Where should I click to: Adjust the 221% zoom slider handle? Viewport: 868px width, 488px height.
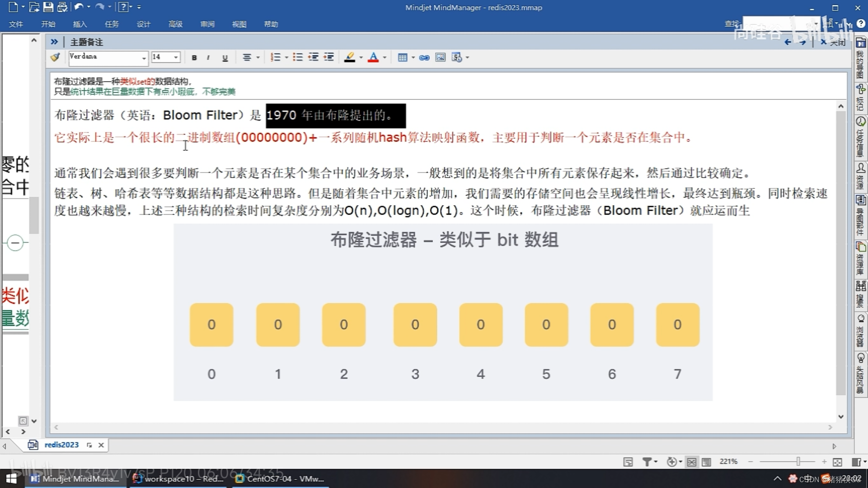[x=798, y=461]
